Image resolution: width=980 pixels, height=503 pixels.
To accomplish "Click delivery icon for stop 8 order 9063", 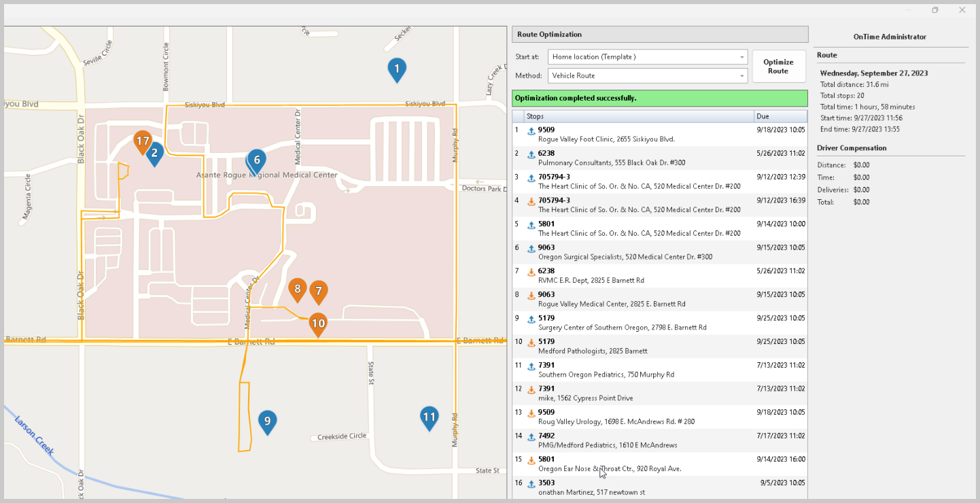I will (x=531, y=296).
